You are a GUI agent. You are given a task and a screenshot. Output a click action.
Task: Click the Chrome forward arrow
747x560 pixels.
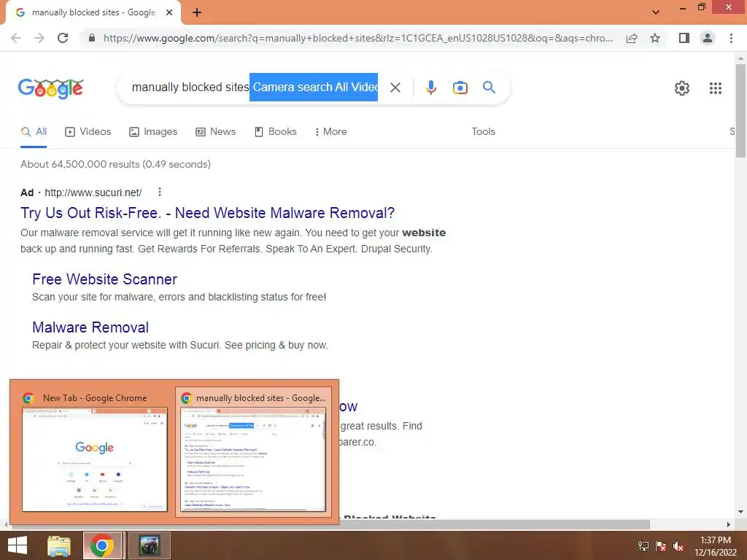[x=39, y=38]
